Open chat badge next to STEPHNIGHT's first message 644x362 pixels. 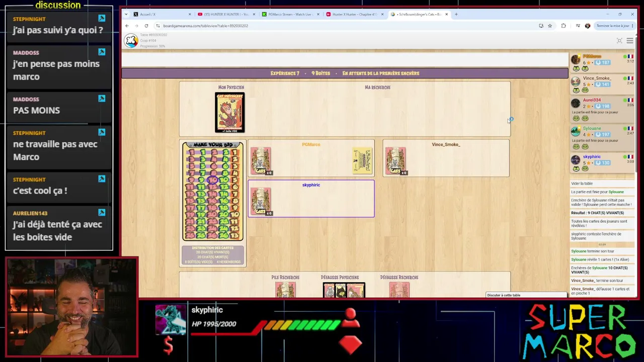102,19
